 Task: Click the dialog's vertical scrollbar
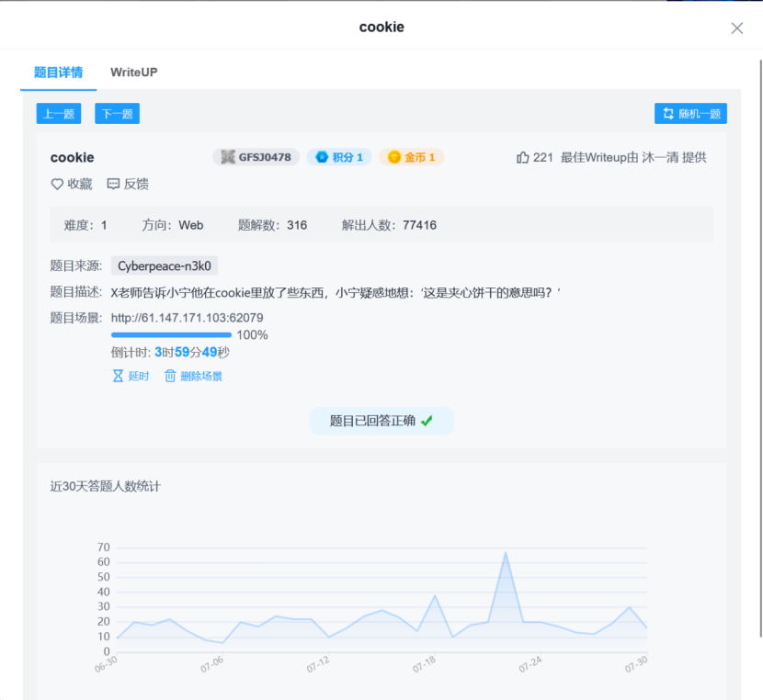pyautogui.click(x=760, y=347)
